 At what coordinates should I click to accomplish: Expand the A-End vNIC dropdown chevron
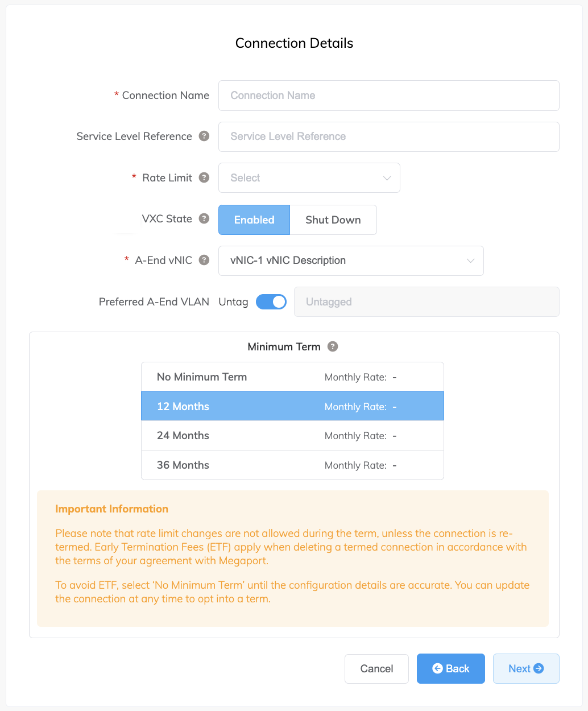tap(470, 261)
